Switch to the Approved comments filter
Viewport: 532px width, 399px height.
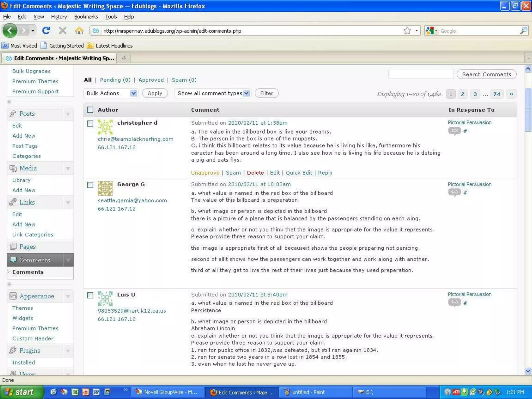click(x=151, y=80)
